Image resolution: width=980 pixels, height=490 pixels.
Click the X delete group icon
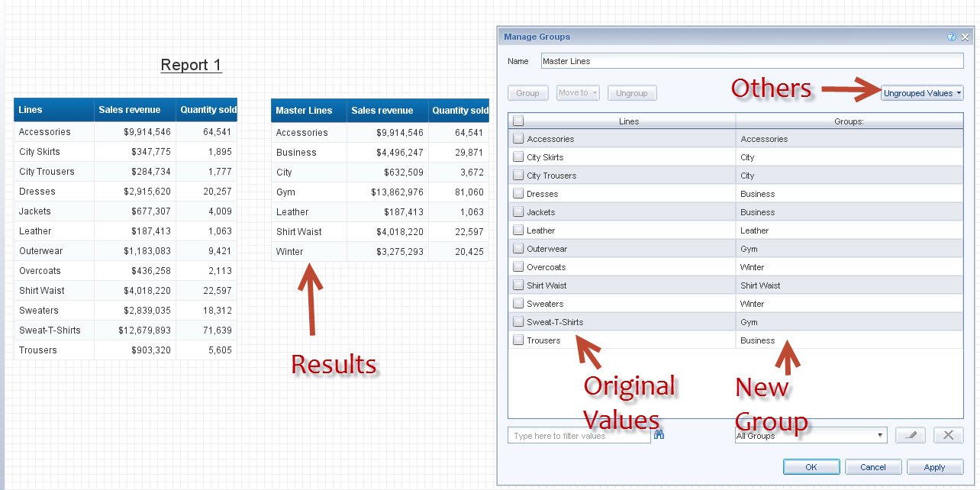(948, 435)
